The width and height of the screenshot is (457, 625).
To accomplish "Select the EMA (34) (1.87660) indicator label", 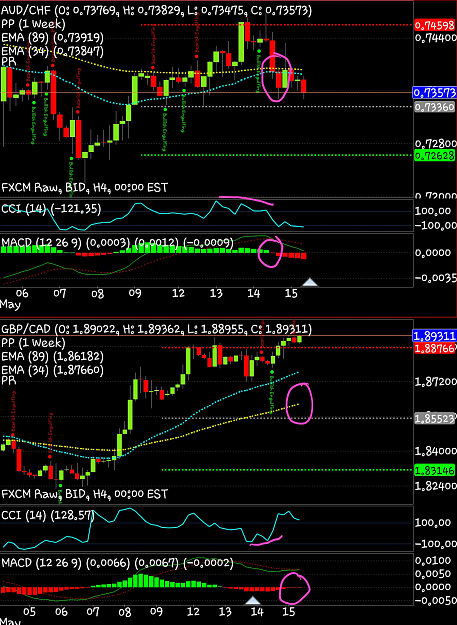I will (x=52, y=370).
